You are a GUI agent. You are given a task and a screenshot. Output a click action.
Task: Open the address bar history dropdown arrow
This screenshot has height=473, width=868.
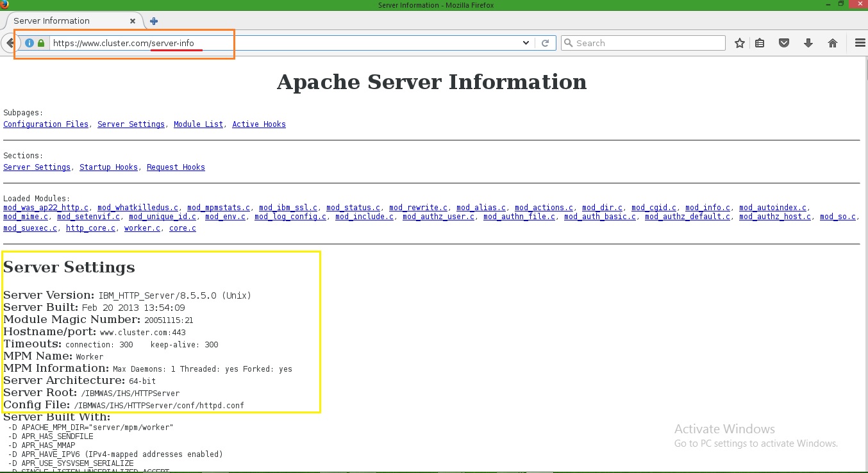pyautogui.click(x=526, y=42)
